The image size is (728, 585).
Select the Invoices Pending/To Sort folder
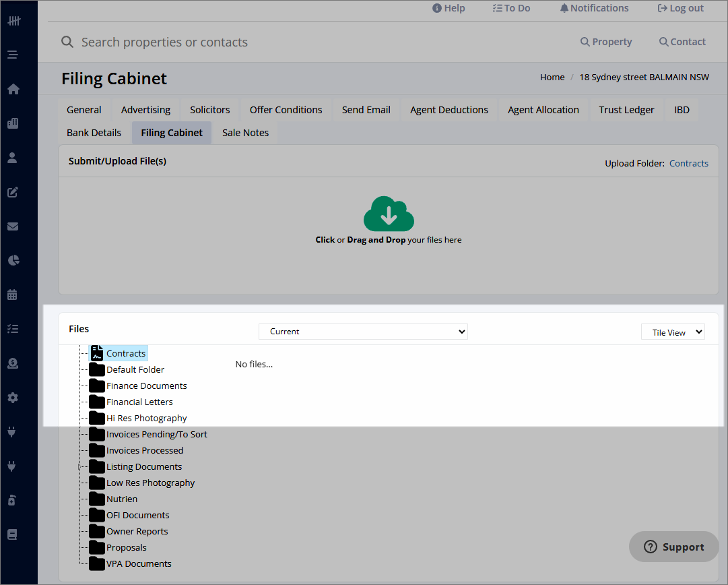[x=156, y=435]
